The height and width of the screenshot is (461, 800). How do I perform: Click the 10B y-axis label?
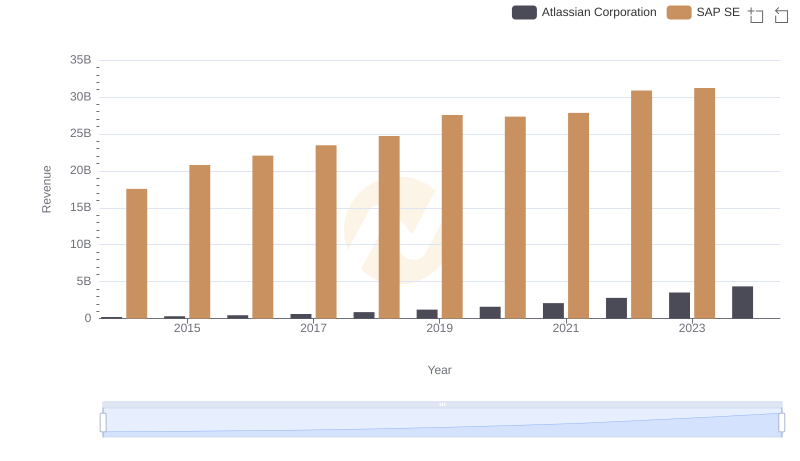click(81, 244)
